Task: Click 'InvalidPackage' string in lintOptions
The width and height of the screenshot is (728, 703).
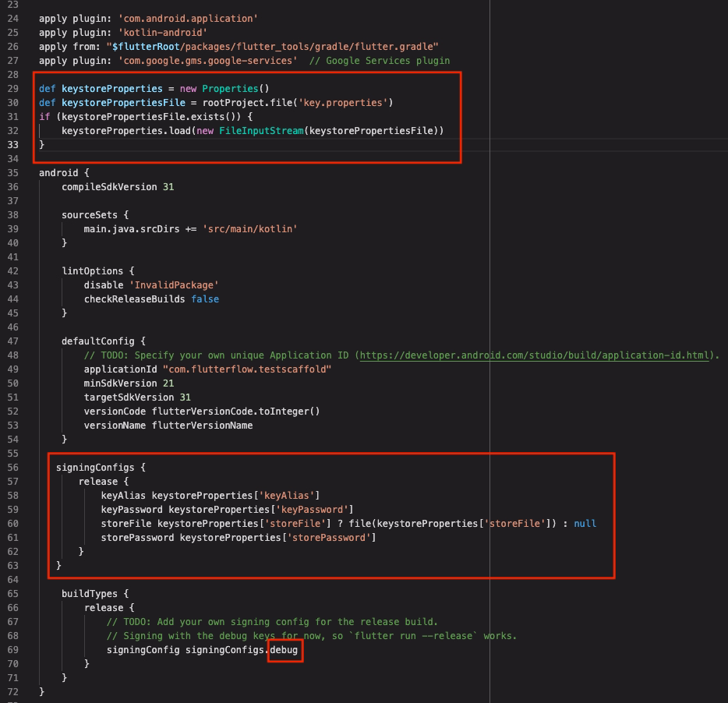Action: point(174,285)
